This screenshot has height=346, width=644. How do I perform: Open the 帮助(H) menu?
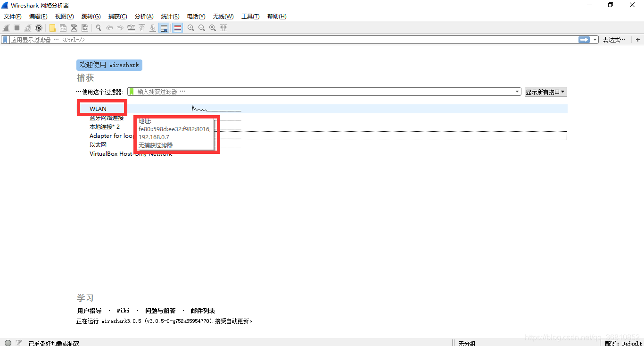[277, 17]
